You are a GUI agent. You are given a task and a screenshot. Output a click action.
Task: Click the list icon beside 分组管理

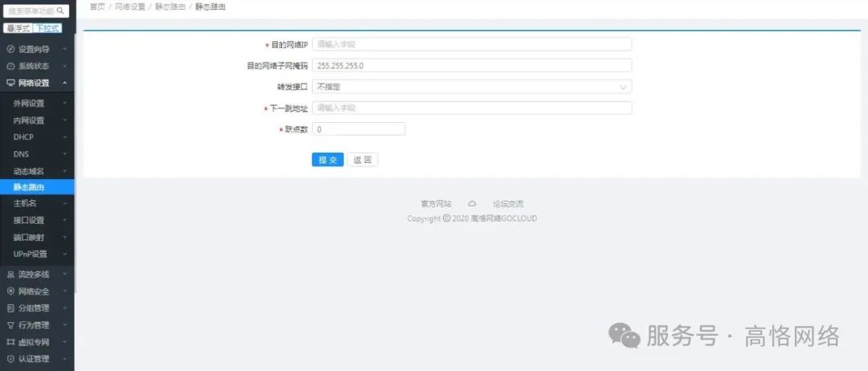[x=10, y=308]
